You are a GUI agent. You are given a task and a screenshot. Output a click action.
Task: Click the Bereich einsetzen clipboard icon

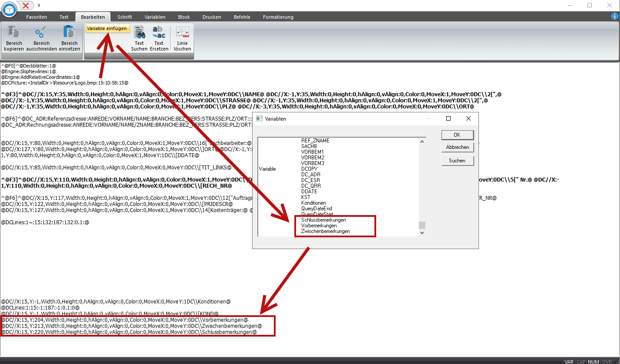tap(69, 32)
